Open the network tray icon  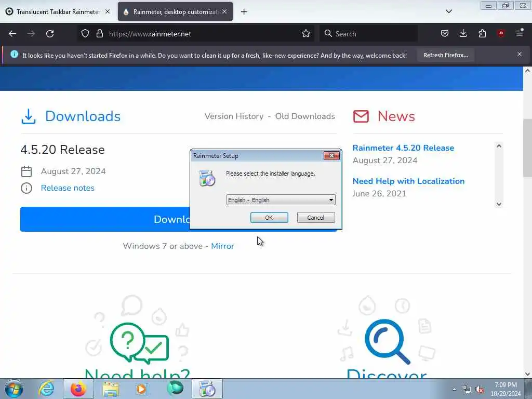coord(467,390)
